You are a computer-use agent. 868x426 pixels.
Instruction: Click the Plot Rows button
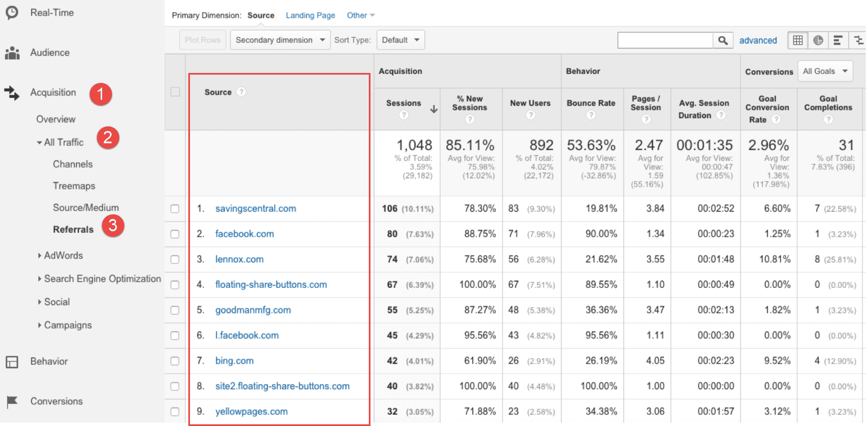pyautogui.click(x=203, y=40)
